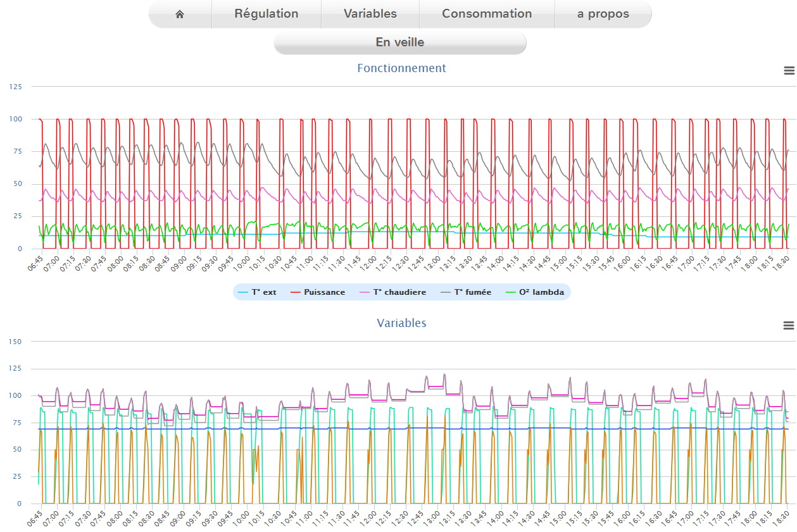Toggle T° ext series in legend

[258, 292]
